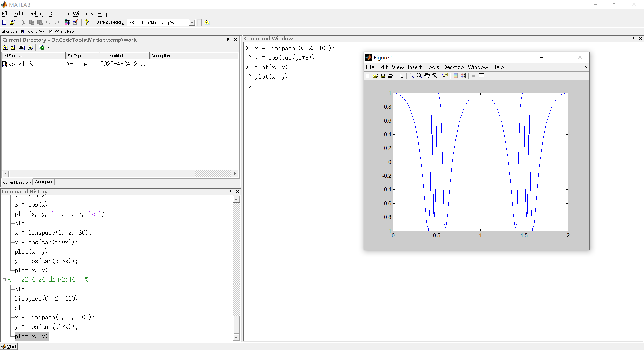Select 'x = linspace(0, 2, 30);' history entry
Image resolution: width=644 pixels, height=350 pixels.
click(x=53, y=233)
